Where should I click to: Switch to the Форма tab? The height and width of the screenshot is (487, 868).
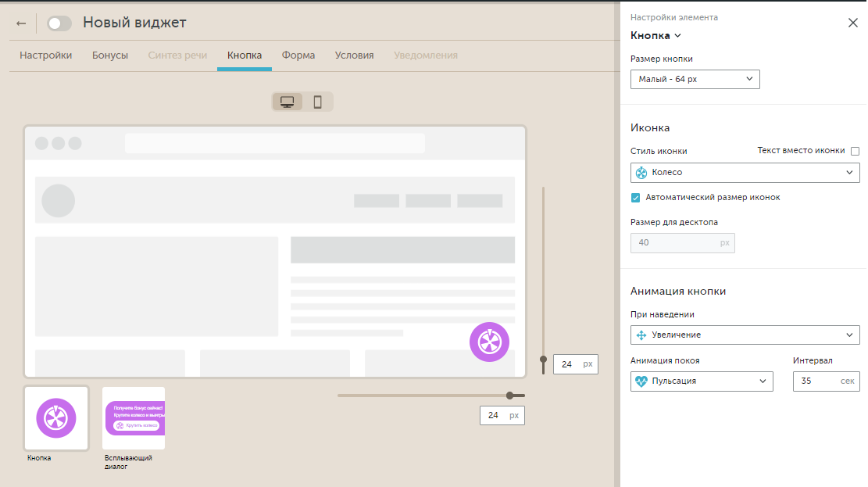tap(298, 56)
